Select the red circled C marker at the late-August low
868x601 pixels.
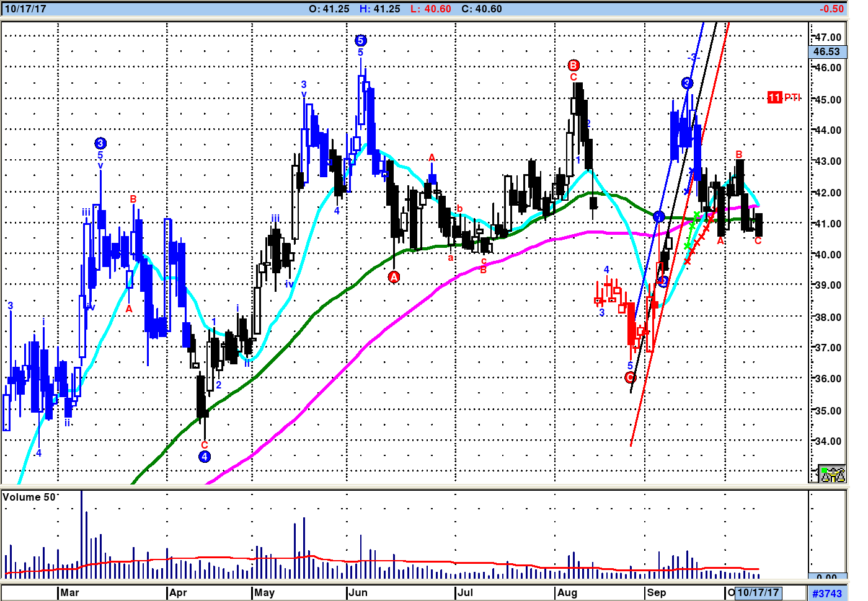coord(631,377)
